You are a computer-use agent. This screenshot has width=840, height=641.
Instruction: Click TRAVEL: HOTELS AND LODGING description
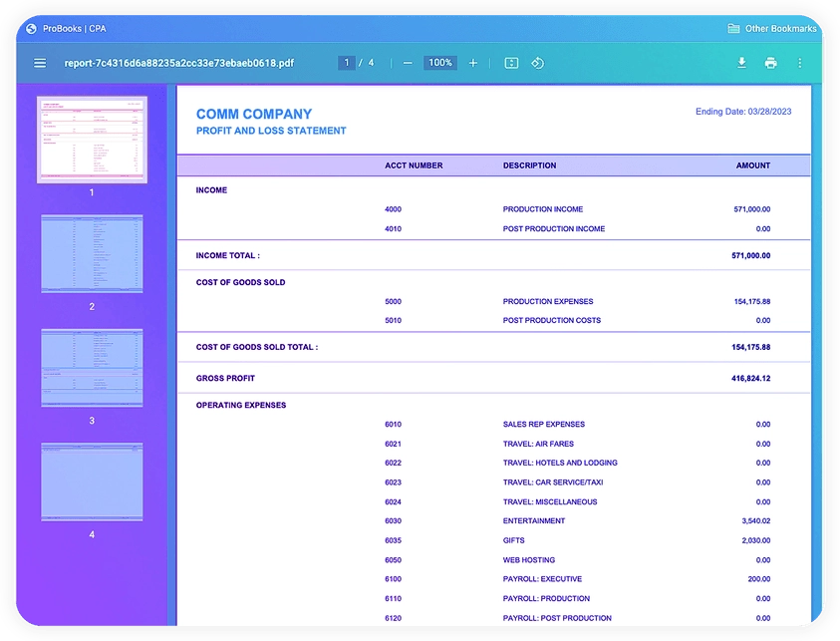[560, 464]
